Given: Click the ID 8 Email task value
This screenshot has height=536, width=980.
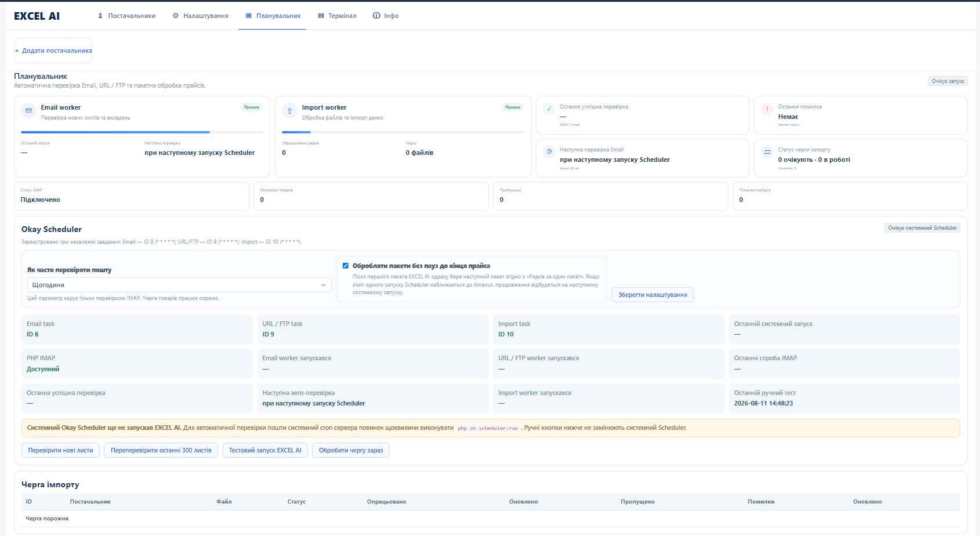Looking at the screenshot, I should 32,334.
